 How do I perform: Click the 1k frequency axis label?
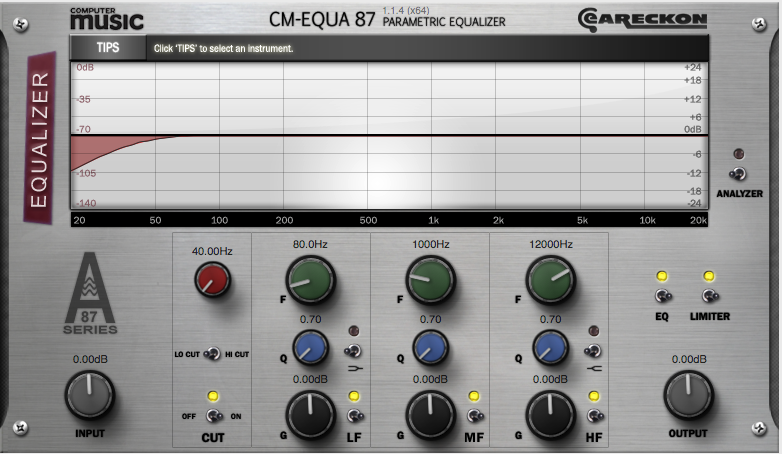tap(433, 220)
